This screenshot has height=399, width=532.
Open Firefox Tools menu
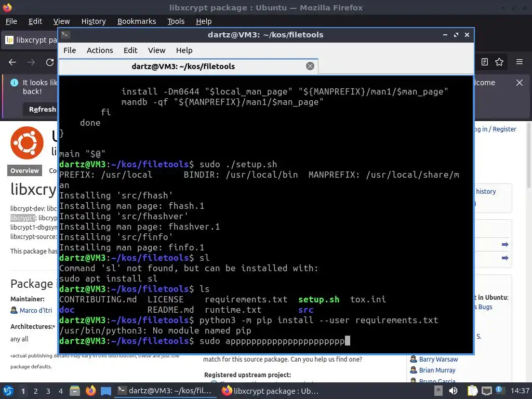(176, 21)
